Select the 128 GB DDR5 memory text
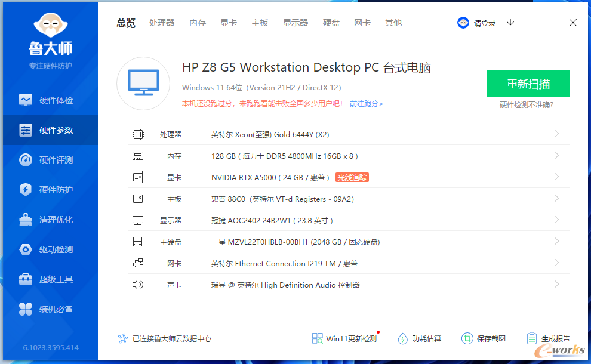591x364 pixels. [x=285, y=156]
